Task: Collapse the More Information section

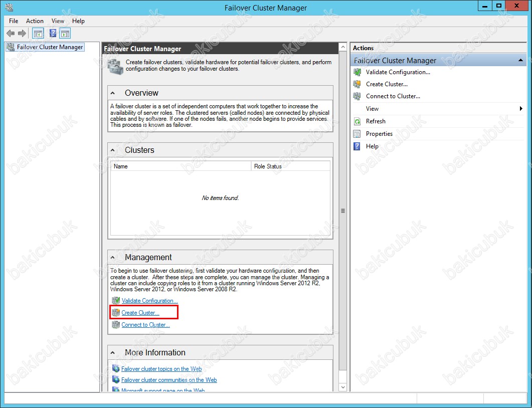Action: [x=113, y=353]
